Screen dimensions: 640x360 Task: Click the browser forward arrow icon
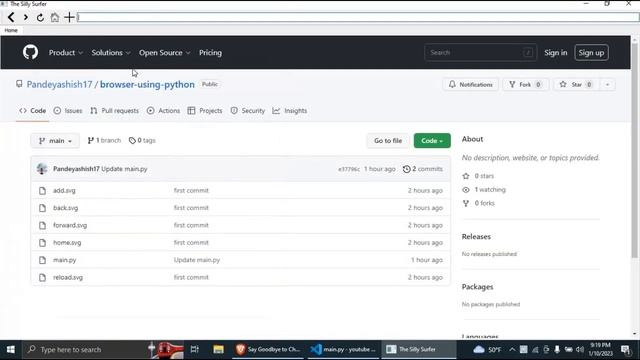pyautogui.click(x=25, y=17)
